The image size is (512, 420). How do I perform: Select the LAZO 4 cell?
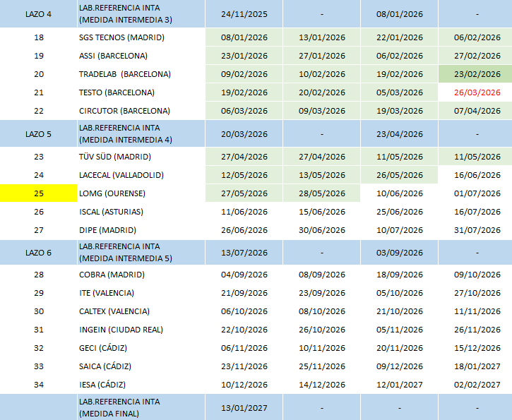pyautogui.click(x=39, y=14)
